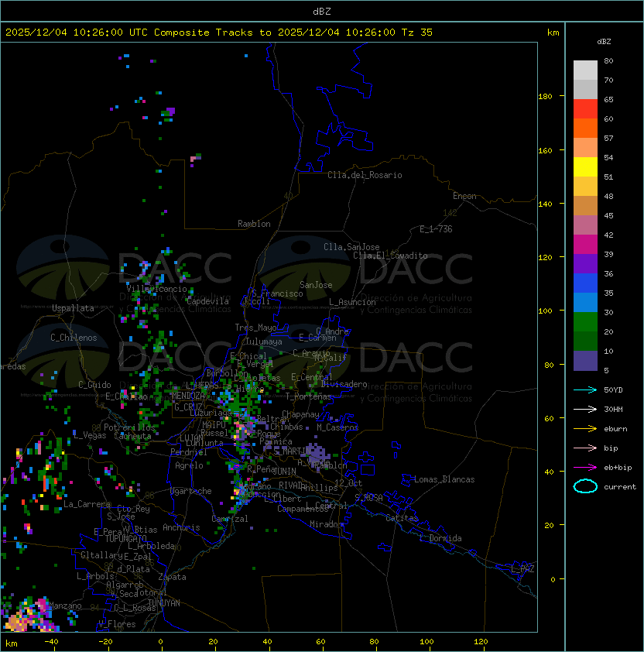This screenshot has width=644, height=652.
Task: Select the La_Carrera label
Action: click(87, 504)
